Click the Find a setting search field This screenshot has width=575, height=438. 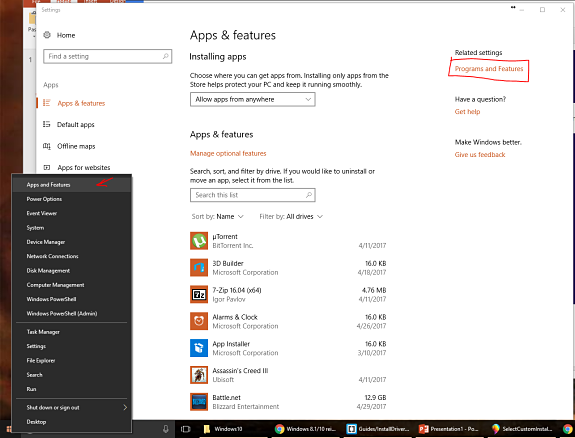click(107, 56)
